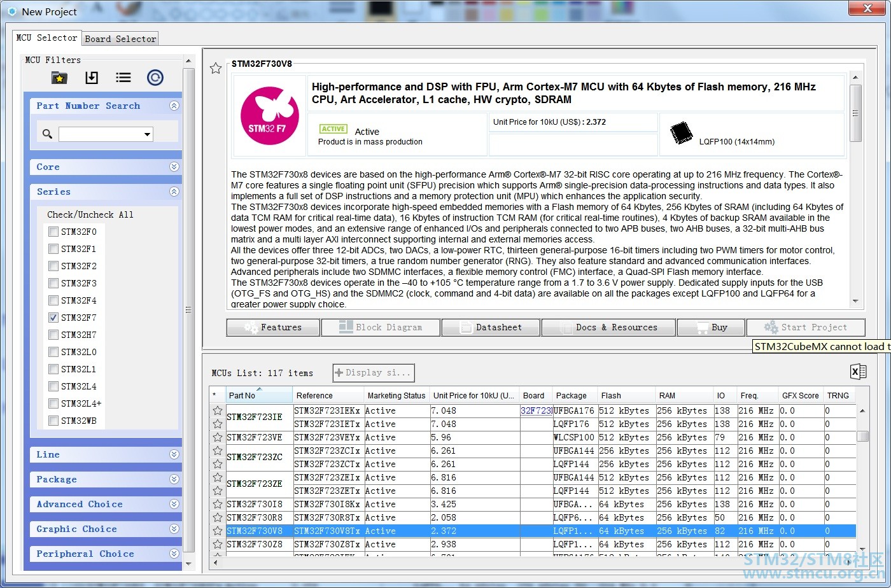This screenshot has width=891, height=588.
Task: Star the STM32F723ZCIx row
Action: (218, 451)
